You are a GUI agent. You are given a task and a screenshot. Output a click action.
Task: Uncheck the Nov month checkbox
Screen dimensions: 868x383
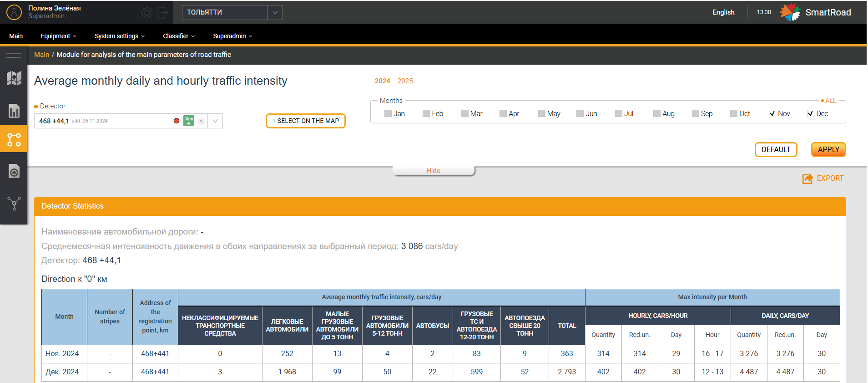772,113
